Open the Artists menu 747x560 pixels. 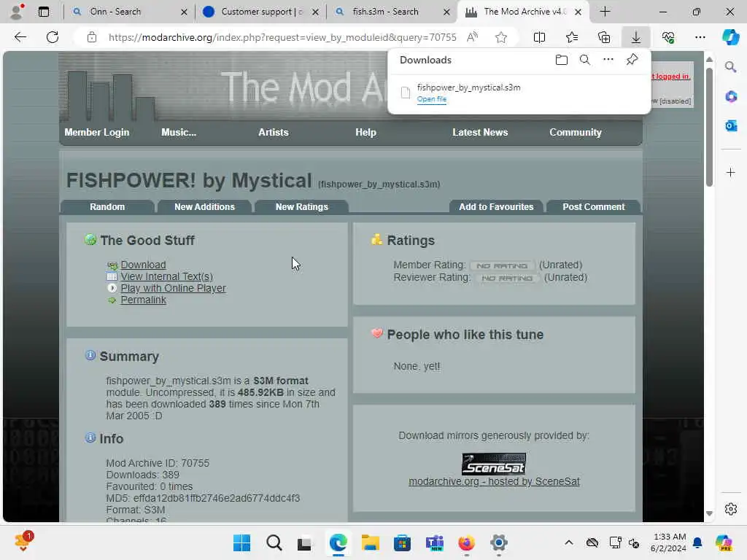[274, 133]
